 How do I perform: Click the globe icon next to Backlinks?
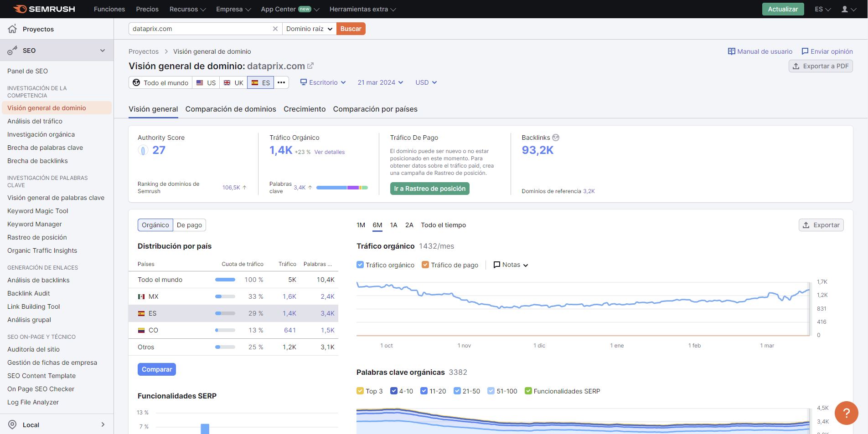555,138
